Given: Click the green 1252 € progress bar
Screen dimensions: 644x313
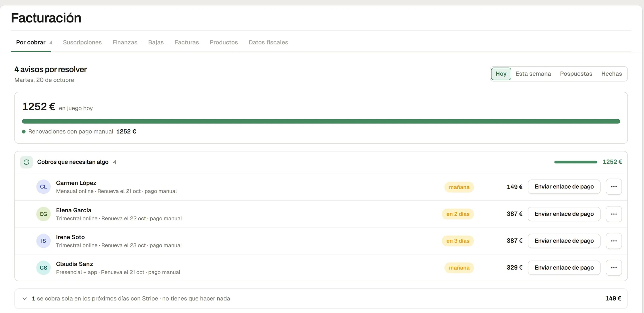Looking at the screenshot, I should (x=321, y=121).
